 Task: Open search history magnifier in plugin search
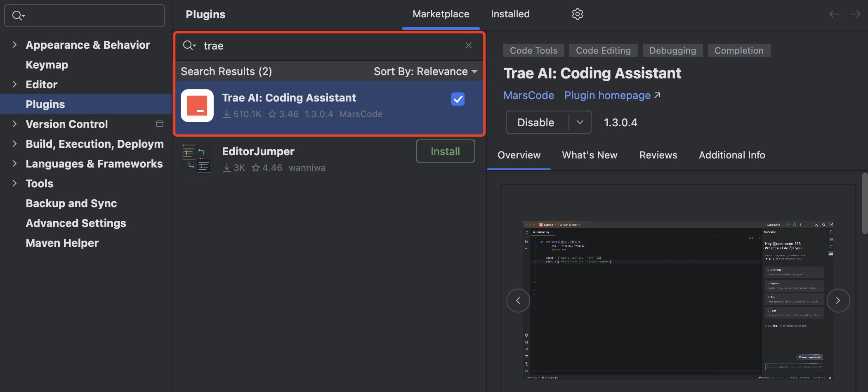pos(189,45)
